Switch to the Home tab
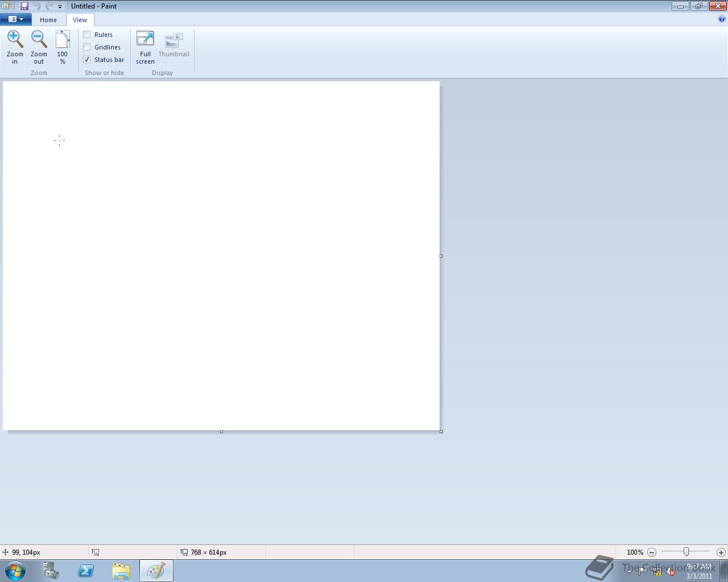The height and width of the screenshot is (582, 728). click(48, 20)
